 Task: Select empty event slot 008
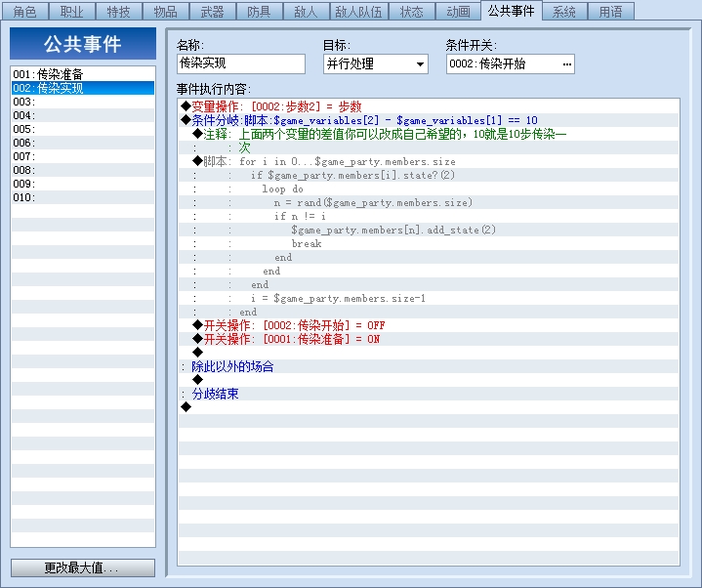[83, 170]
